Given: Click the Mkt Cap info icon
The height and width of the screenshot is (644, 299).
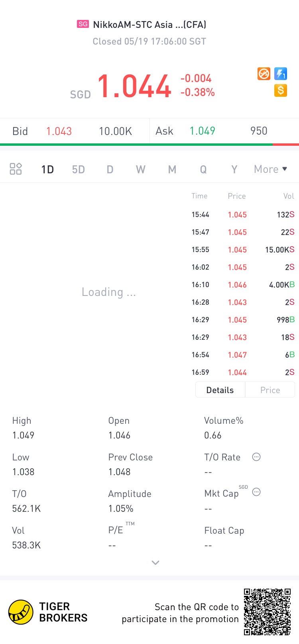Looking at the screenshot, I should point(256,492).
